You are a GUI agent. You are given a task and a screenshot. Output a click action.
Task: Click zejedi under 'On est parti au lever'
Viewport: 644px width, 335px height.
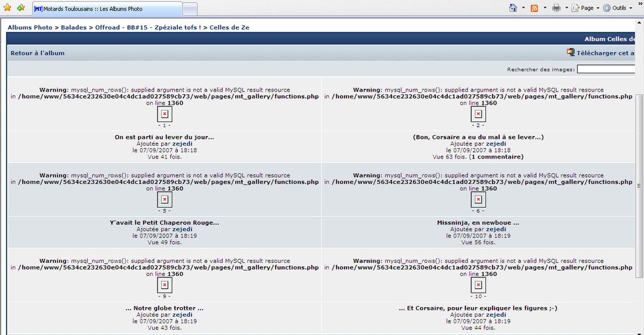pos(183,143)
